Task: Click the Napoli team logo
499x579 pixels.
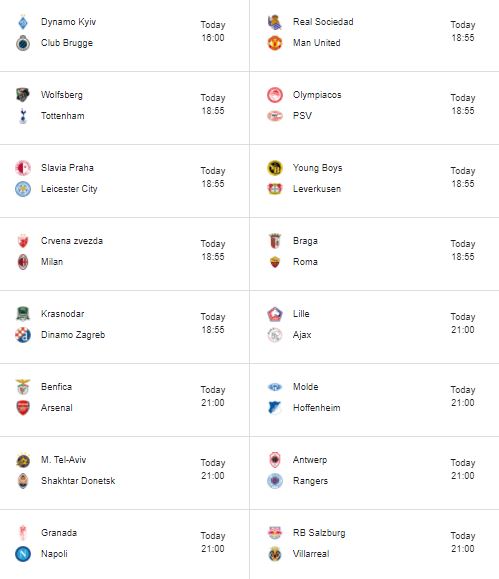Action: pyautogui.click(x=23, y=554)
